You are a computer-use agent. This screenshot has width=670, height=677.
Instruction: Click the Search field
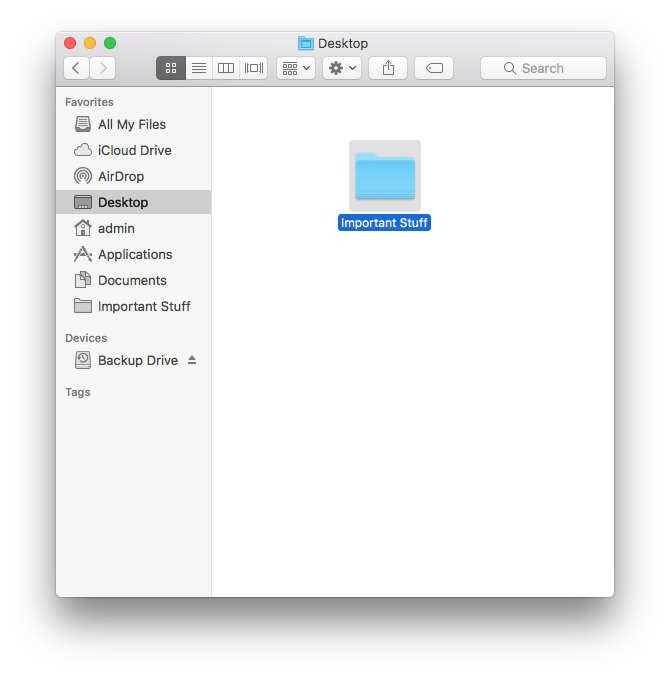click(x=543, y=68)
